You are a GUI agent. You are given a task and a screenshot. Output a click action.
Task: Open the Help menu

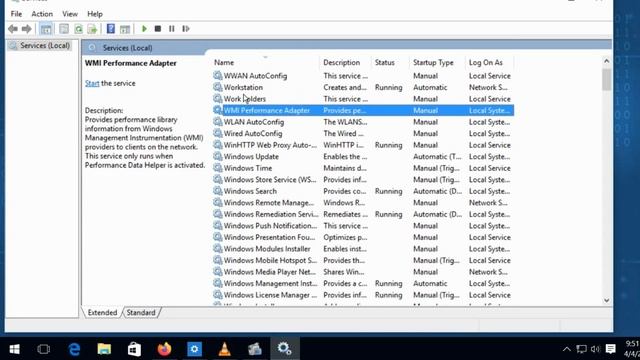tap(95, 14)
